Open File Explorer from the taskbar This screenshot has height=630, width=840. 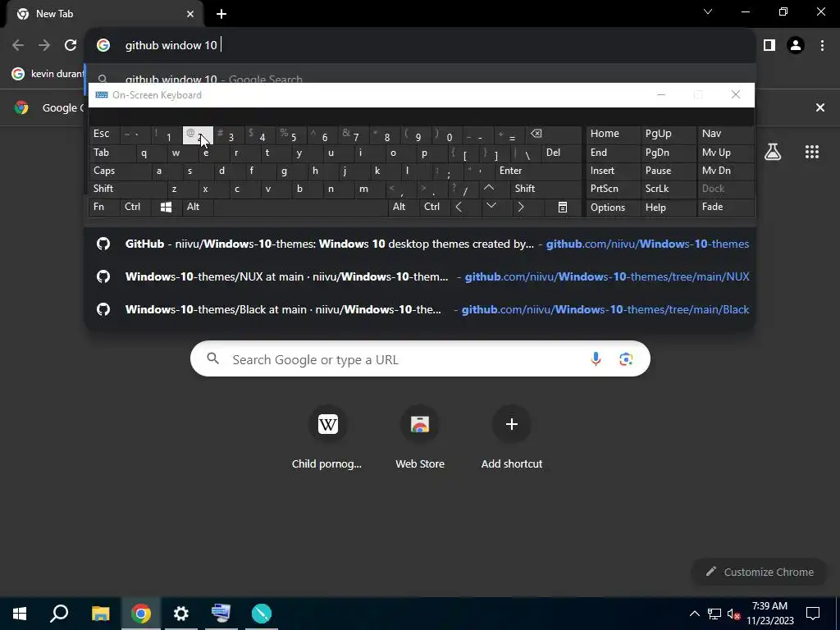100,614
